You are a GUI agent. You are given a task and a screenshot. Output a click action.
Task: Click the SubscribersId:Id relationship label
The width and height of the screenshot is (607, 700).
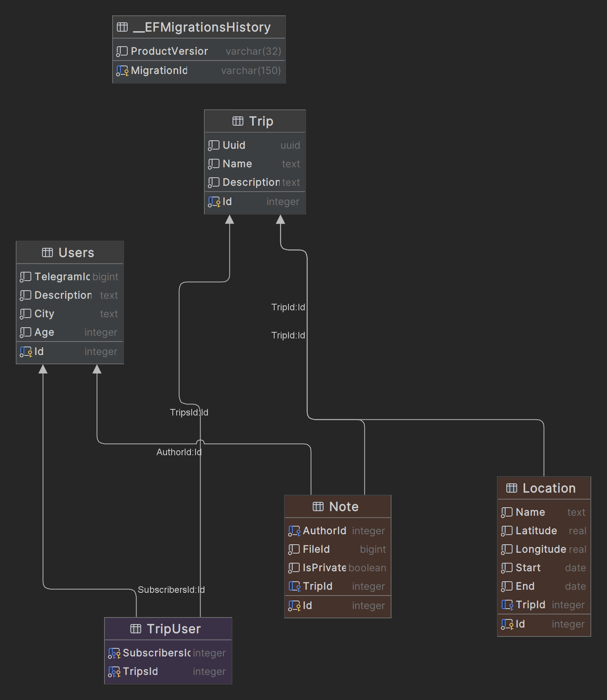pyautogui.click(x=171, y=590)
